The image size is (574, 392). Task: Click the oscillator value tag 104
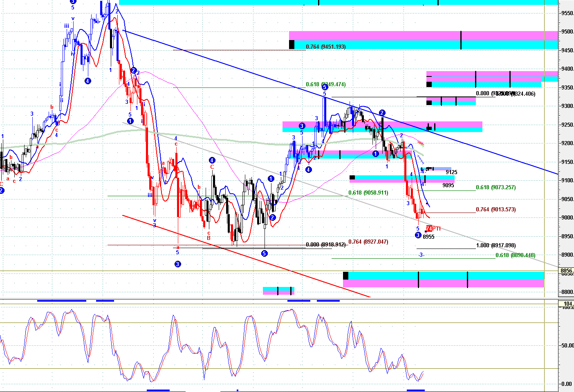(567, 304)
